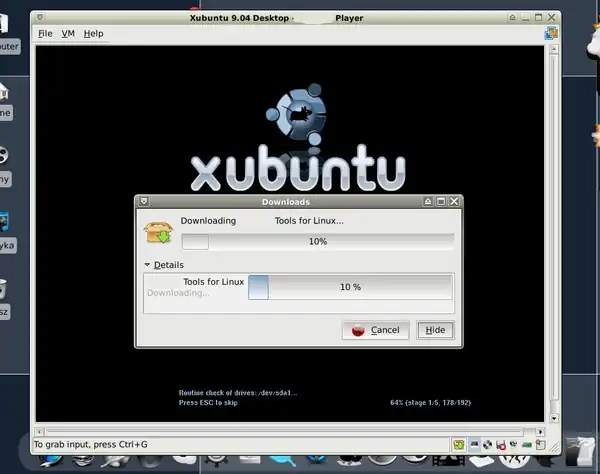This screenshot has height=474, width=600.
Task: Click the green sound card status icon
Action: click(x=529, y=444)
